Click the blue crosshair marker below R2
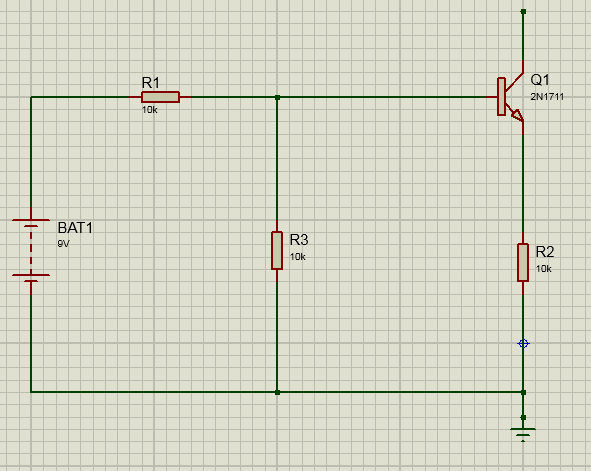Image resolution: width=591 pixels, height=471 pixels. 523,344
